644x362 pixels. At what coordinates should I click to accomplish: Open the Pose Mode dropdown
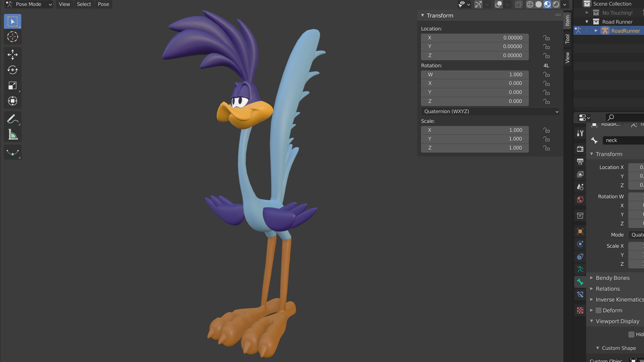point(29,5)
